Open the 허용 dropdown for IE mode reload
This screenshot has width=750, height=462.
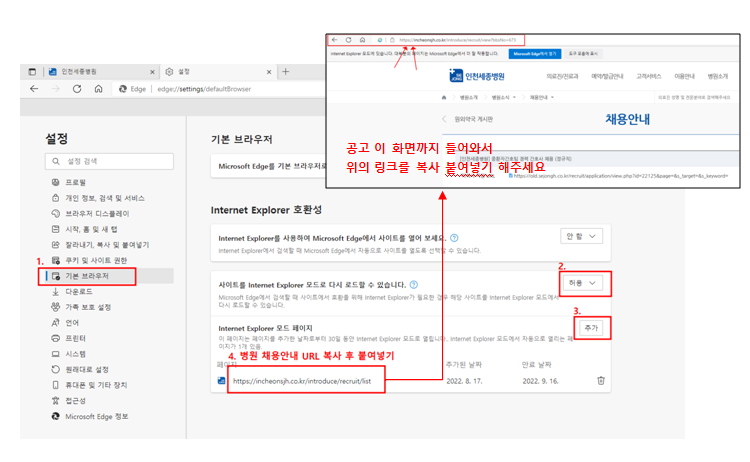pos(582,283)
